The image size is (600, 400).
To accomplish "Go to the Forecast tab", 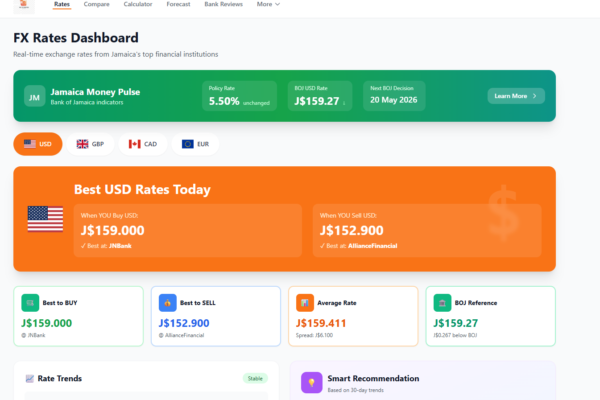I will 178,4.
